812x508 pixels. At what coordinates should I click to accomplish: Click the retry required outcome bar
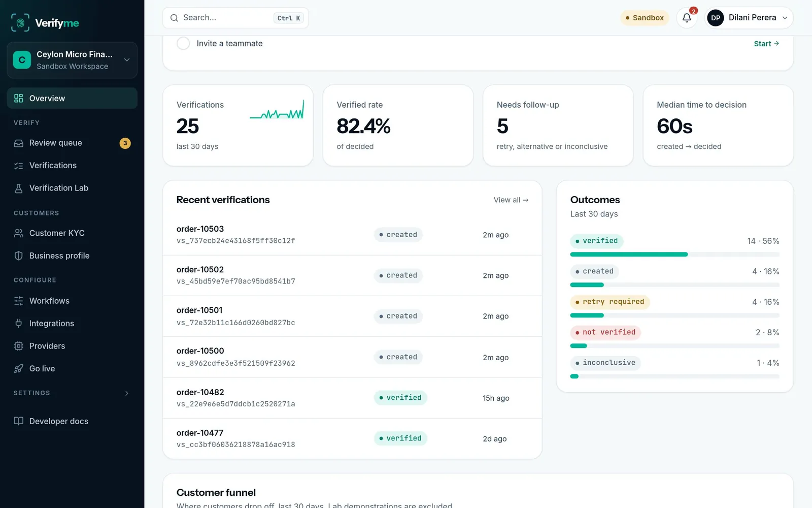click(x=675, y=315)
